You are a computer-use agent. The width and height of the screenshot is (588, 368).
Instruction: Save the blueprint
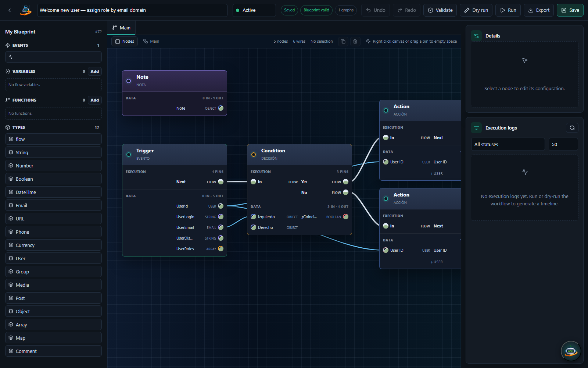tap(570, 10)
